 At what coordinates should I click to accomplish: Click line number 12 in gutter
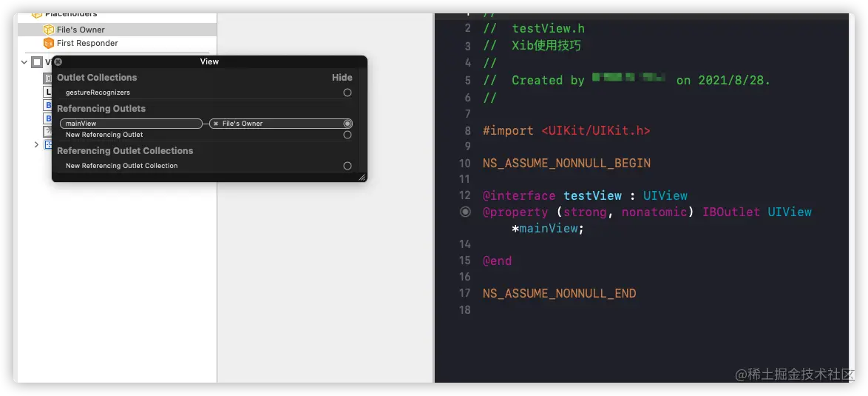tap(464, 195)
